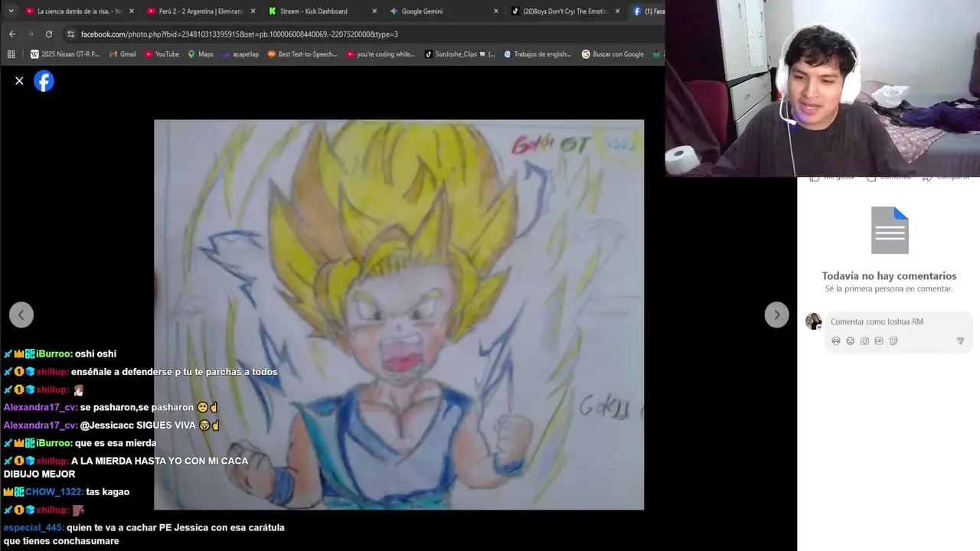Open 'Buscar con Google' bookmark
The image size is (980, 551).
612,54
